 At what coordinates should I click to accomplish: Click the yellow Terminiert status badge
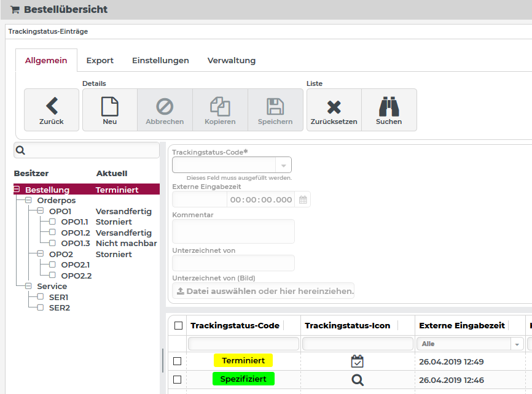click(243, 361)
